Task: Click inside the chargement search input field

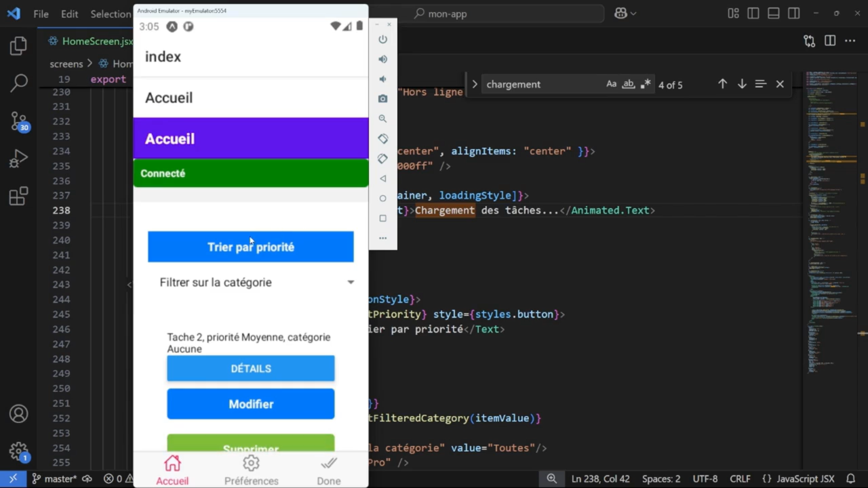Action: tap(536, 84)
